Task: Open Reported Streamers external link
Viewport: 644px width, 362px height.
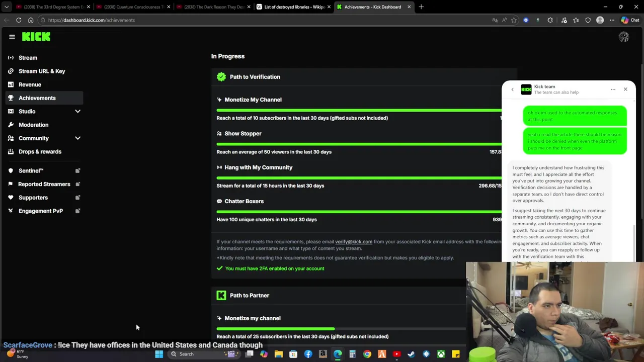Action: [x=45, y=184]
